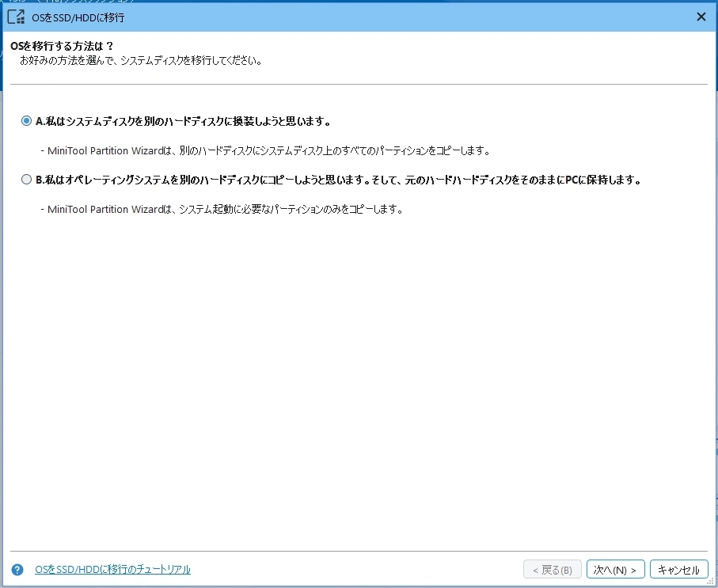
Task: Click the heading OSを移行する方法は？
Action: [62, 46]
